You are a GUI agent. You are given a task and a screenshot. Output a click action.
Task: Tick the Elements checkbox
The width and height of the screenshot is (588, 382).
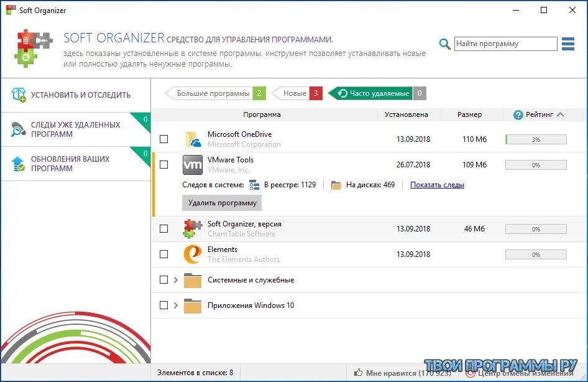(164, 254)
